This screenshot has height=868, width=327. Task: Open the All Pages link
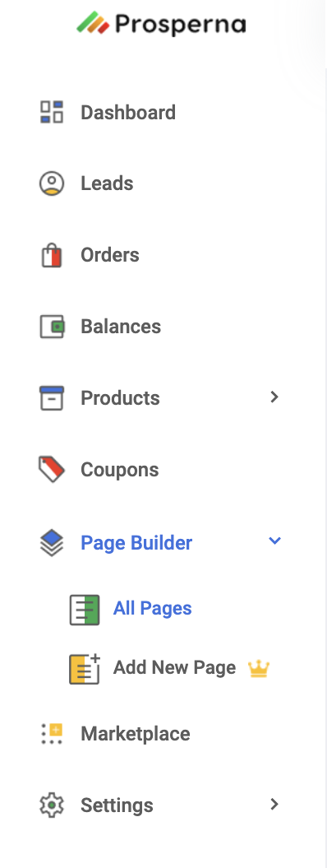tap(153, 608)
